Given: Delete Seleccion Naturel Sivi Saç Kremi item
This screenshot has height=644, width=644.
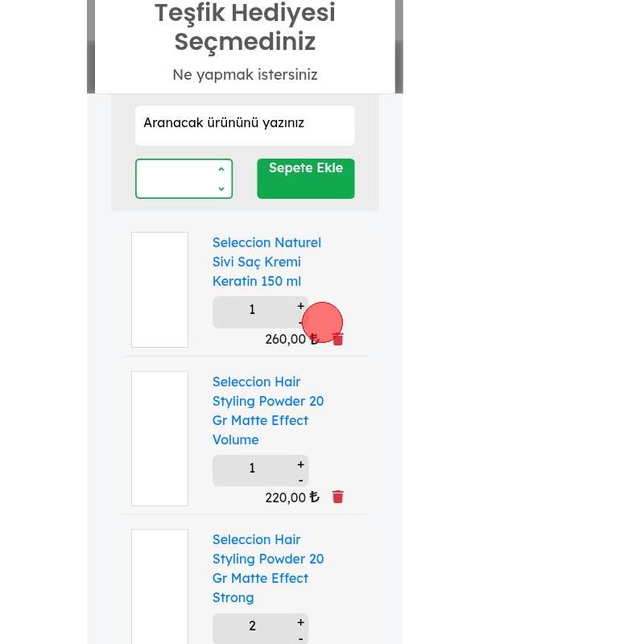Looking at the screenshot, I should pos(338,340).
